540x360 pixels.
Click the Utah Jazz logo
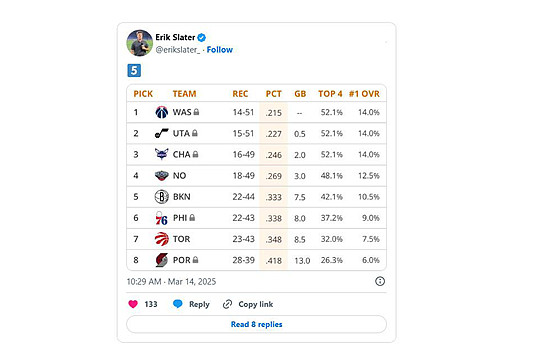(x=162, y=133)
